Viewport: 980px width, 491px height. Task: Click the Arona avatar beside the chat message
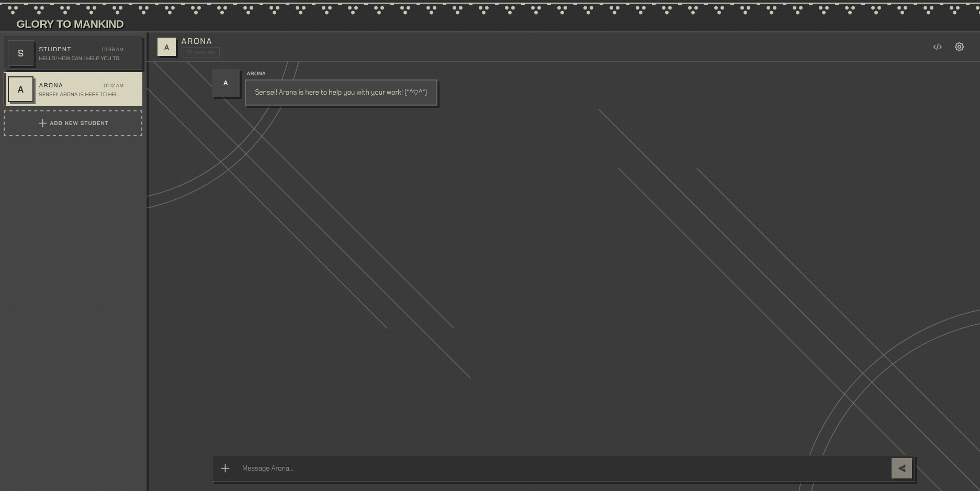(226, 83)
